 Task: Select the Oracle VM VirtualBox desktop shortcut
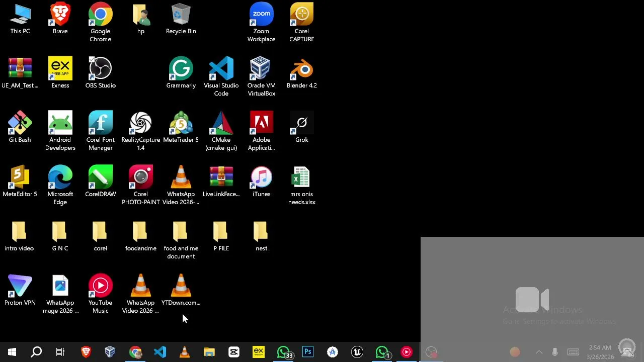(x=262, y=77)
